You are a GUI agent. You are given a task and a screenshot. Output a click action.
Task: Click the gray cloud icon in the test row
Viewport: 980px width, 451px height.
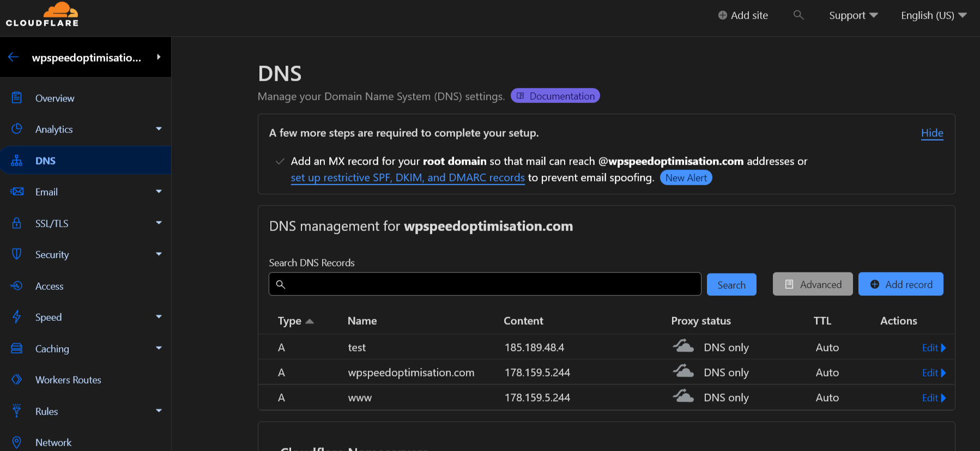pos(683,346)
